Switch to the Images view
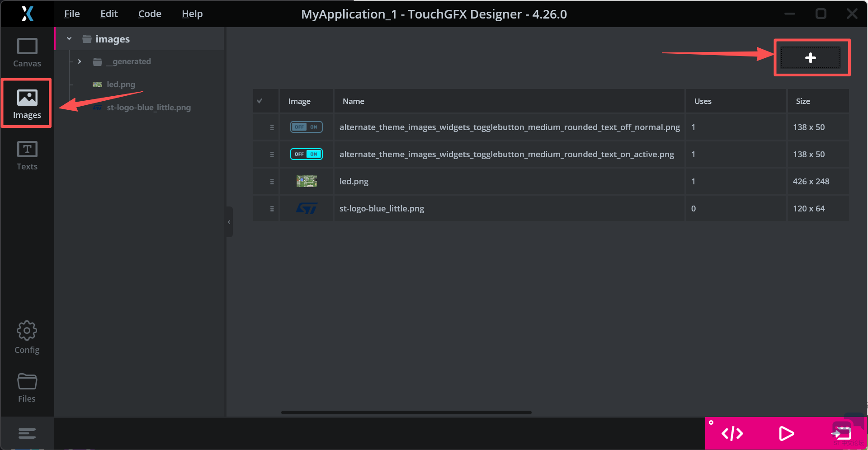Viewport: 868px width, 450px height. 27,104
